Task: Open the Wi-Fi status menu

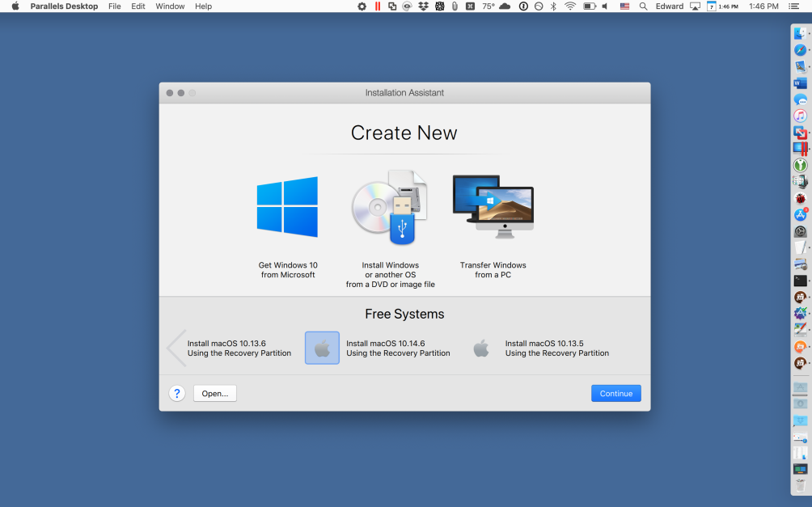Action: pos(570,6)
